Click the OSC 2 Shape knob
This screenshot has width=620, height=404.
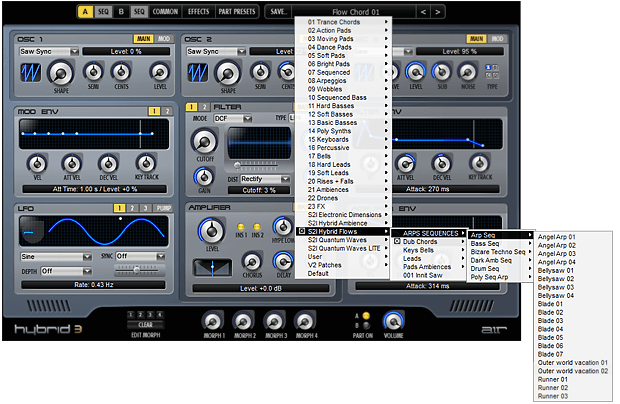coord(228,73)
